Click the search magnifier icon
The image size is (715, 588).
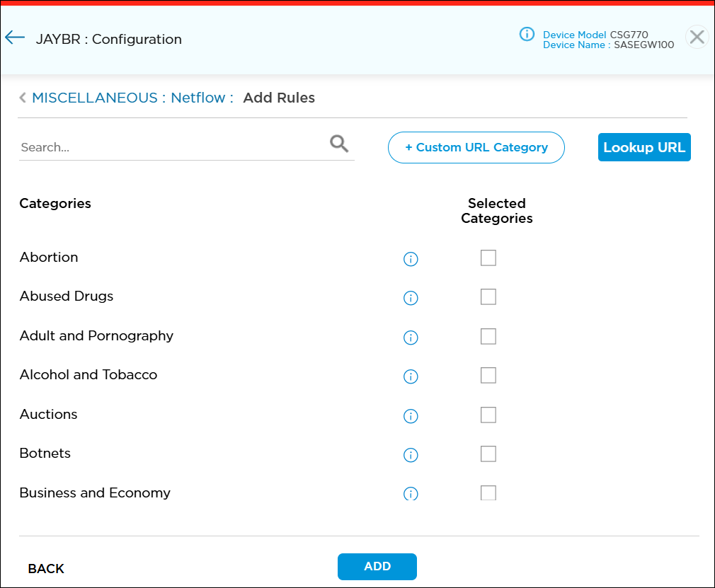pos(339,143)
